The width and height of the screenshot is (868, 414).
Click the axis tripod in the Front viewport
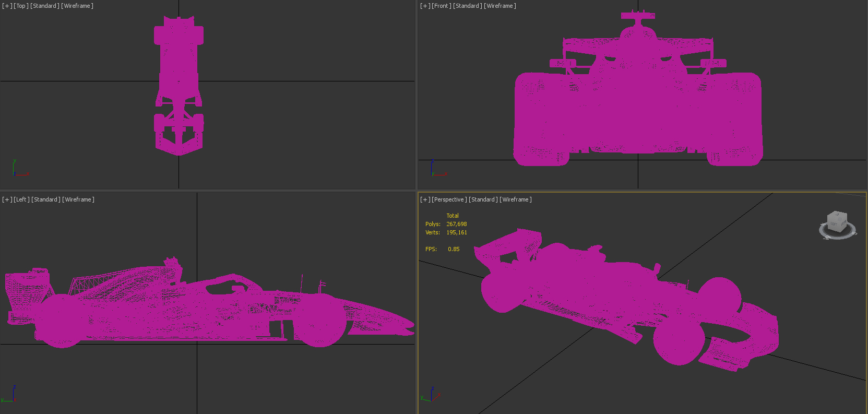[x=438, y=168]
